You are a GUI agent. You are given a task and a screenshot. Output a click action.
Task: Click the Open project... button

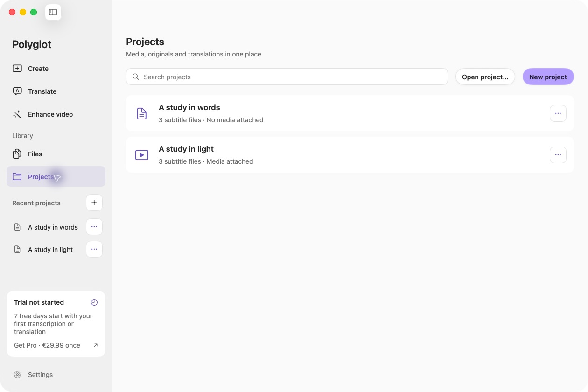pyautogui.click(x=485, y=77)
